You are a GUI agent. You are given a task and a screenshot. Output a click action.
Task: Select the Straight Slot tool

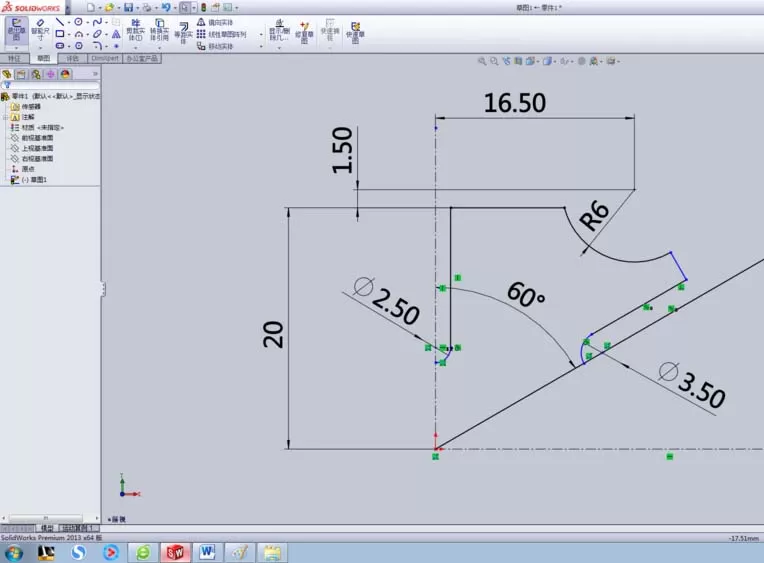click(x=59, y=46)
